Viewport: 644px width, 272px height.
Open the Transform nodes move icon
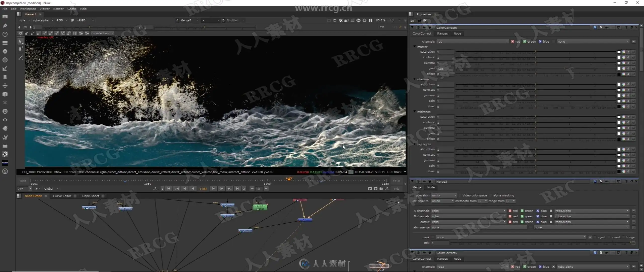pos(5,86)
